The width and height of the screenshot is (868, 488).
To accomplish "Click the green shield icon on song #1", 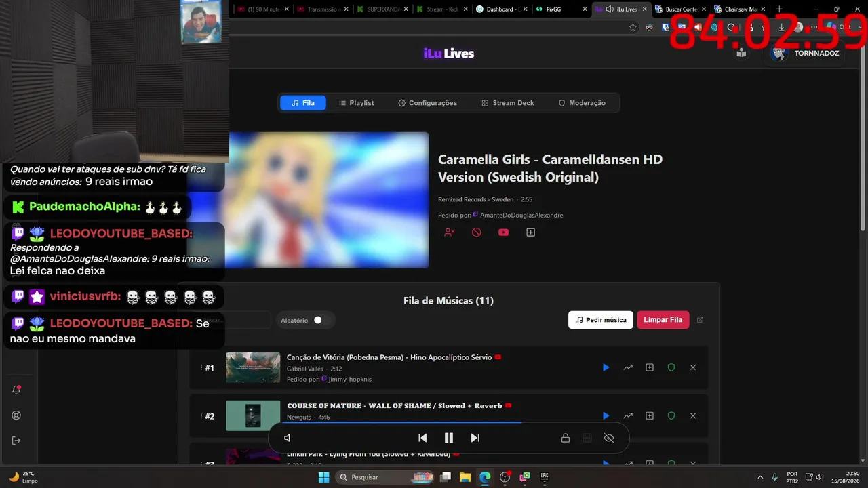I will (x=671, y=367).
